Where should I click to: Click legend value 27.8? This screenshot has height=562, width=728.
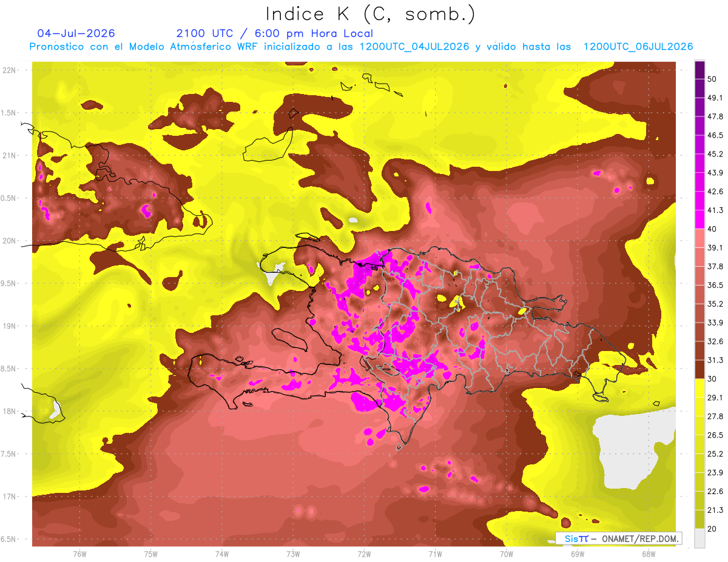pos(715,416)
